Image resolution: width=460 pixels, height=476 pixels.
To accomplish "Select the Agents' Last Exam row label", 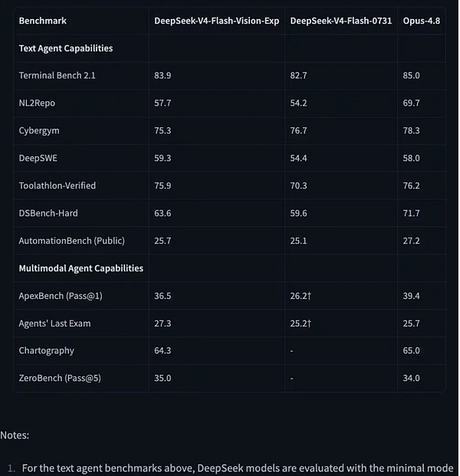I will [x=54, y=323].
